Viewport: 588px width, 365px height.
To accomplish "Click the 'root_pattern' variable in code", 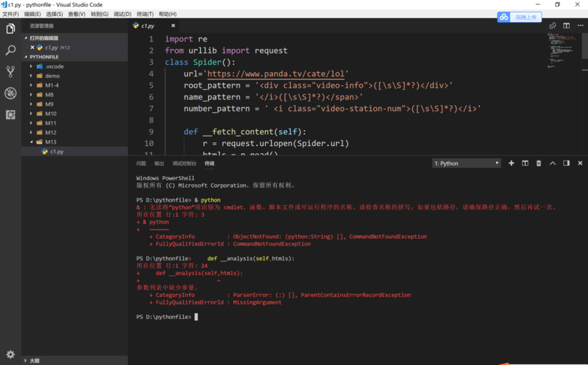I will 212,85.
